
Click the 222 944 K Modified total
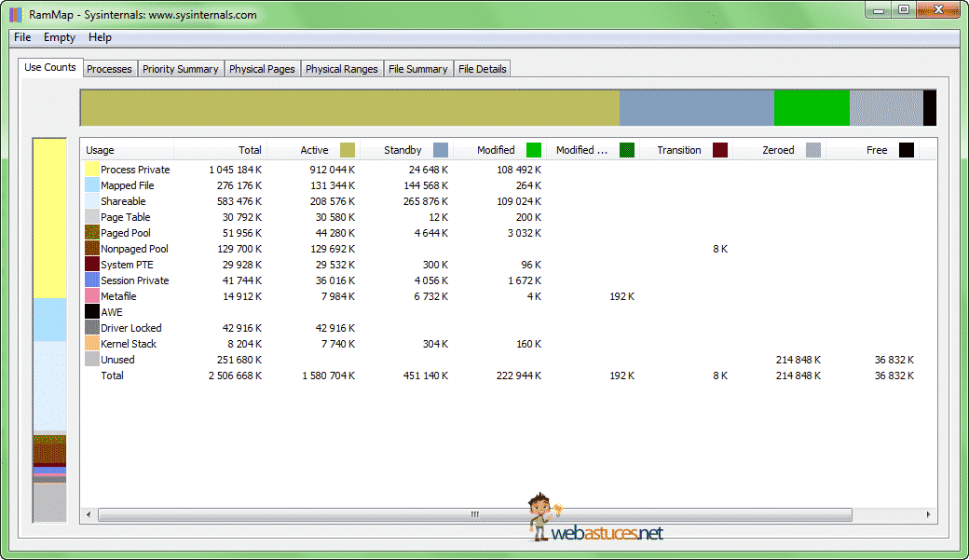518,376
